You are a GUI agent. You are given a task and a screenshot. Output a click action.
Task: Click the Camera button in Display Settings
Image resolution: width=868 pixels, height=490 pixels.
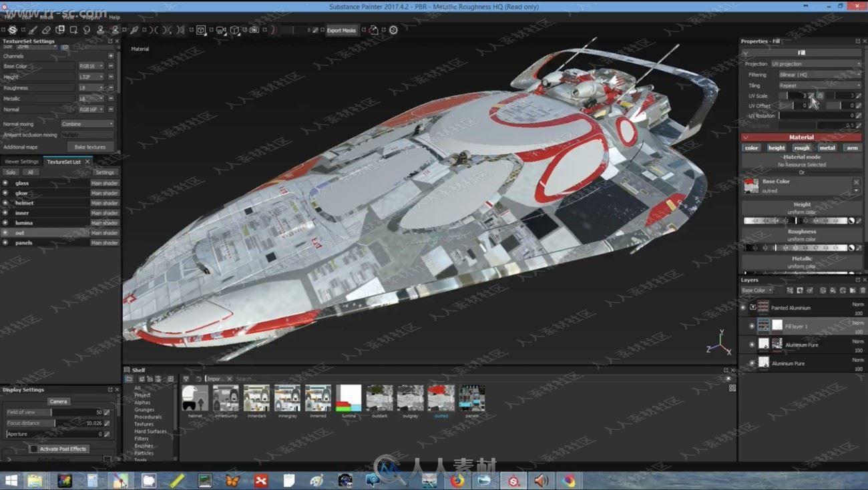(x=58, y=401)
